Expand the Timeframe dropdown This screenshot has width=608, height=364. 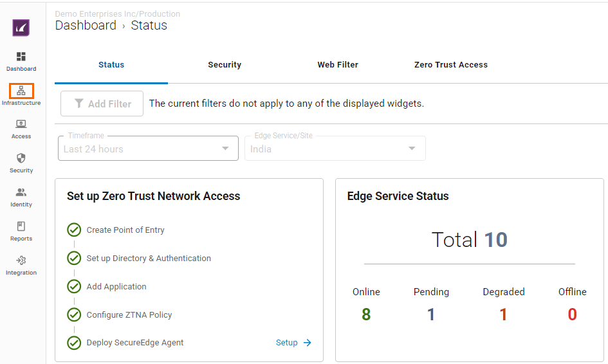click(x=148, y=149)
